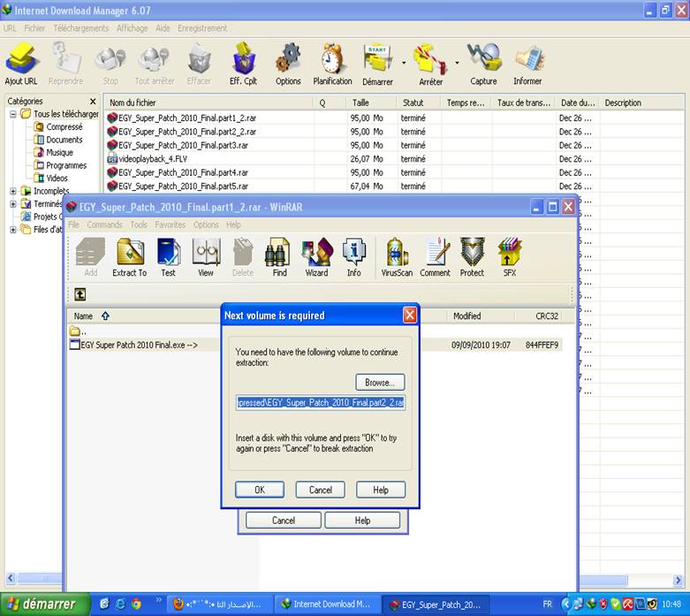
Task: Open Favorites menu in WinRAR
Action: 170,224
